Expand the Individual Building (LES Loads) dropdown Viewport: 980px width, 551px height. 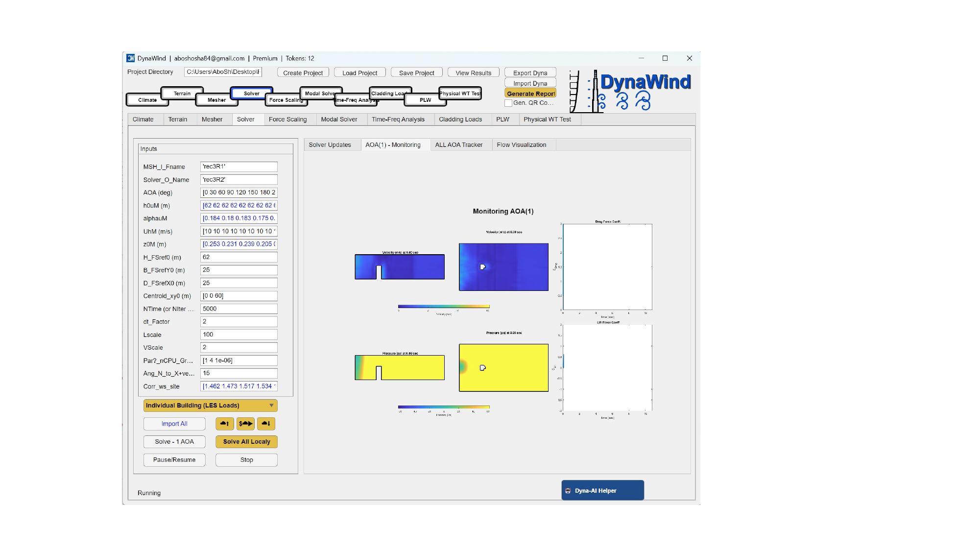point(210,406)
